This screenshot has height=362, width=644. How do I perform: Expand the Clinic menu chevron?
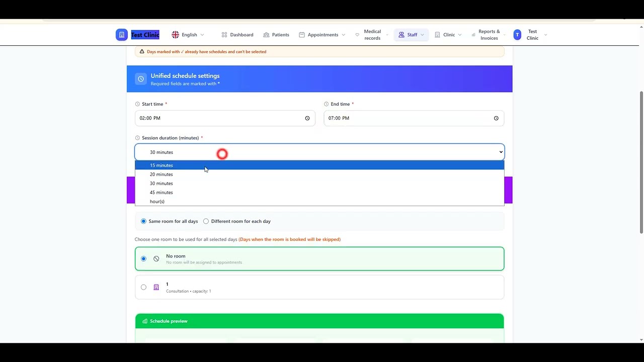pos(460,35)
